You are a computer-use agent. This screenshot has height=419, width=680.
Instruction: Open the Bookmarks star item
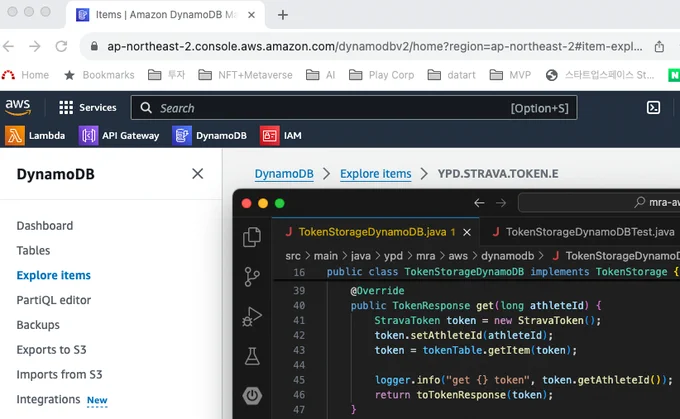pos(99,75)
